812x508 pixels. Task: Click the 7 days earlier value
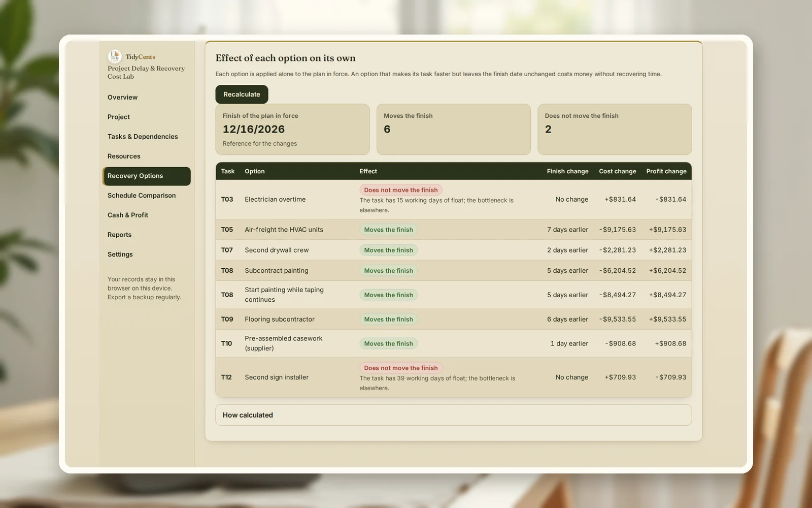(x=567, y=230)
